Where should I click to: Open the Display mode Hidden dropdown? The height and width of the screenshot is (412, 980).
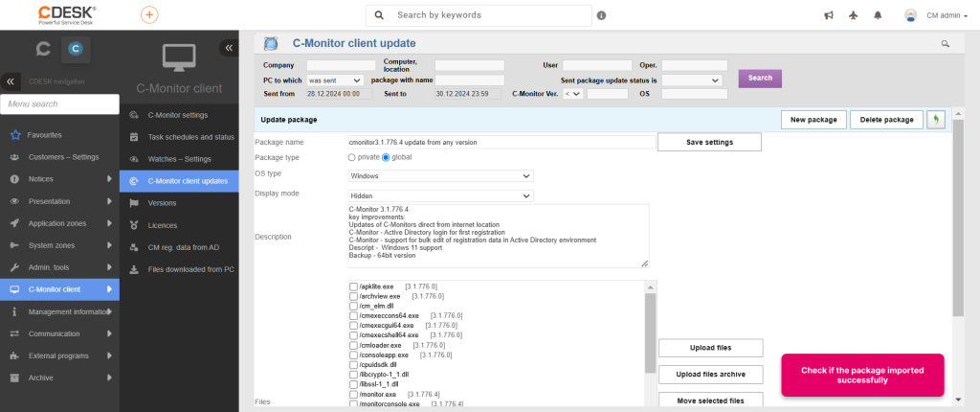440,196
